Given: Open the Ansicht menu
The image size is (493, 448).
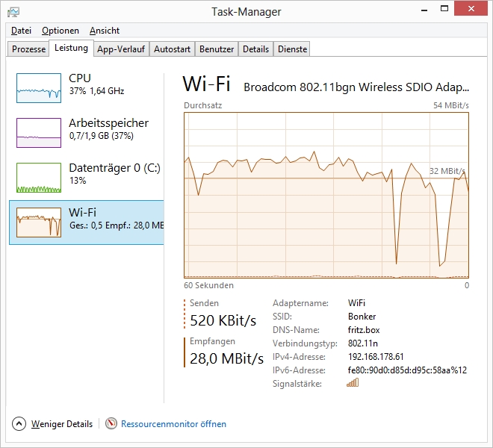Looking at the screenshot, I should pyautogui.click(x=105, y=31).
